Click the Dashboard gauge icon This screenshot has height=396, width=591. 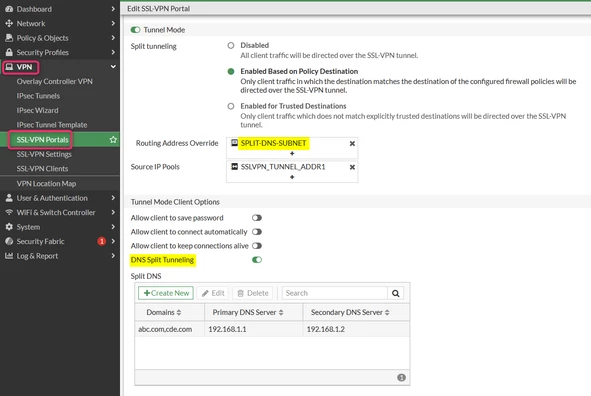click(9, 9)
